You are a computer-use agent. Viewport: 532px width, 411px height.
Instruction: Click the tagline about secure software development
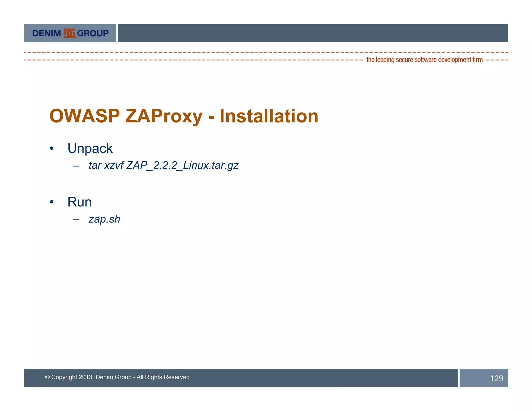point(424,60)
